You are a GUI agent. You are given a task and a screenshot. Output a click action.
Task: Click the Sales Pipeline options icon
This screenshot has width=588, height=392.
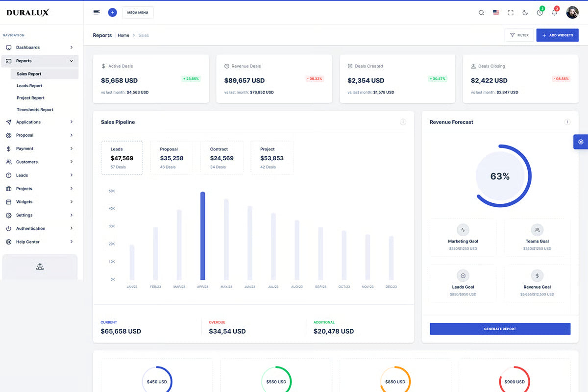403,122
